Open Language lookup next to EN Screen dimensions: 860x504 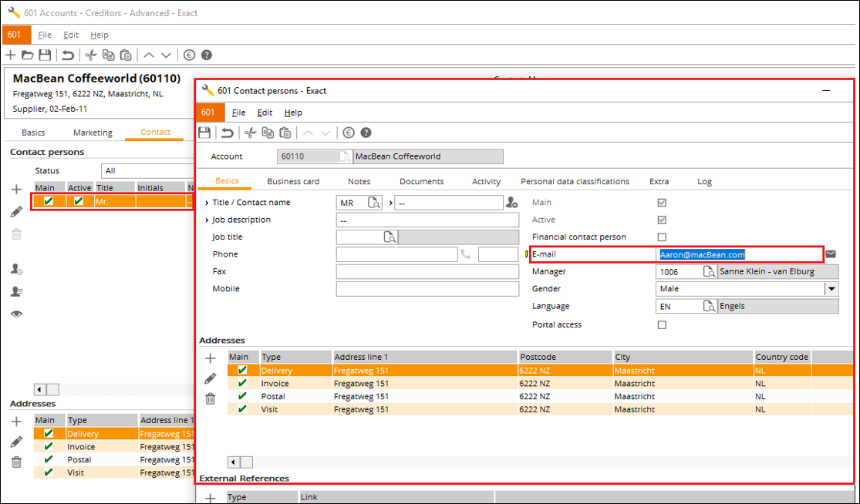709,306
